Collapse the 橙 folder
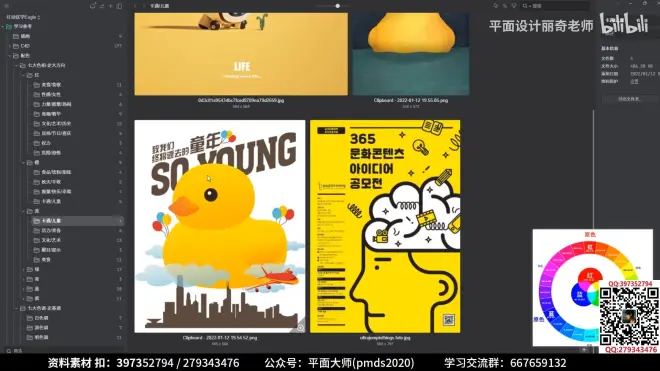 [x=24, y=163]
